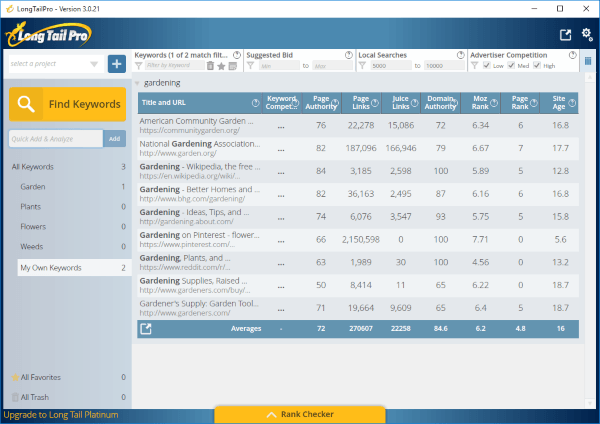Click the Site Age info icon

pyautogui.click(x=572, y=103)
